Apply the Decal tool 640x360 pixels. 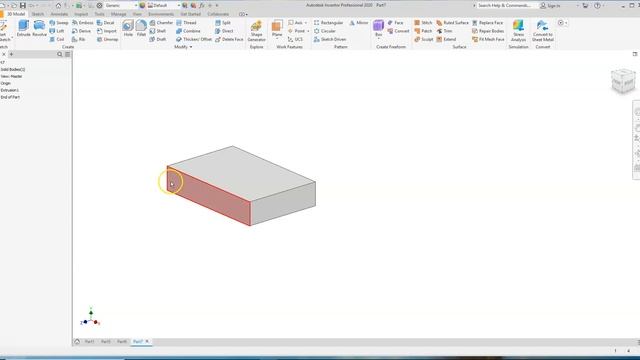pyautogui.click(x=106, y=23)
